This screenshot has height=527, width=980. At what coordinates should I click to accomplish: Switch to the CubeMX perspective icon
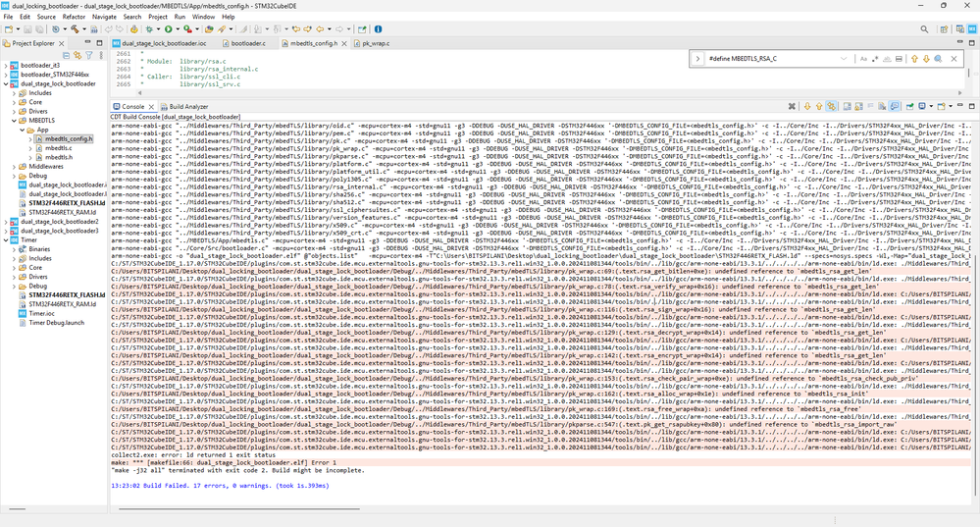pyautogui.click(x=972, y=28)
